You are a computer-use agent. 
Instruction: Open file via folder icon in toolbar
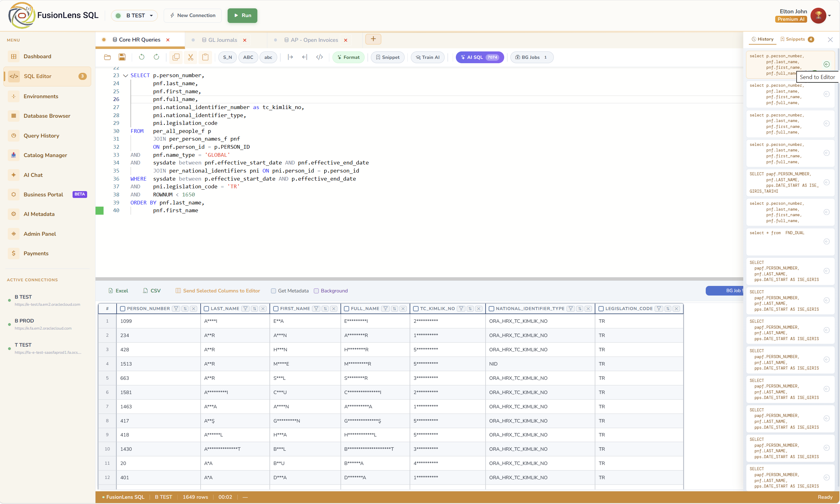tap(107, 57)
